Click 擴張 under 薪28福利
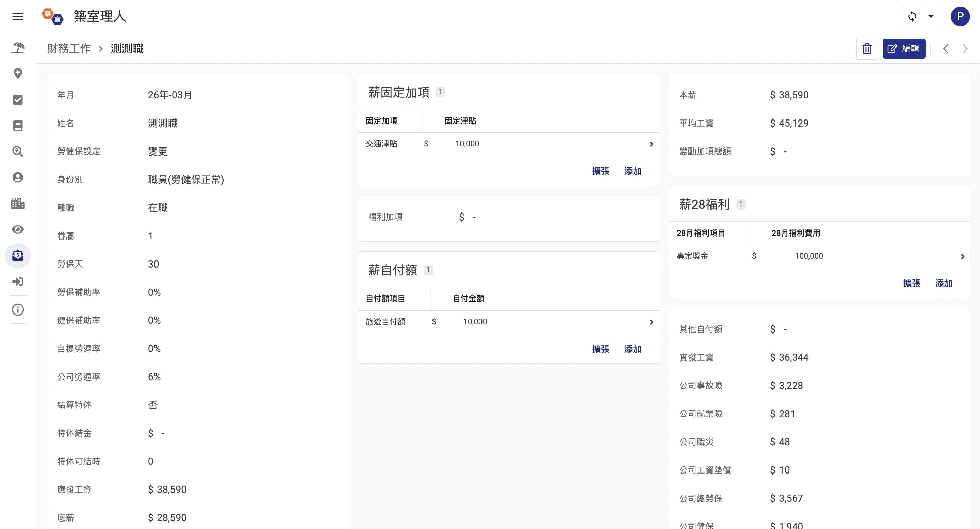The height and width of the screenshot is (529, 980). pyautogui.click(x=912, y=284)
